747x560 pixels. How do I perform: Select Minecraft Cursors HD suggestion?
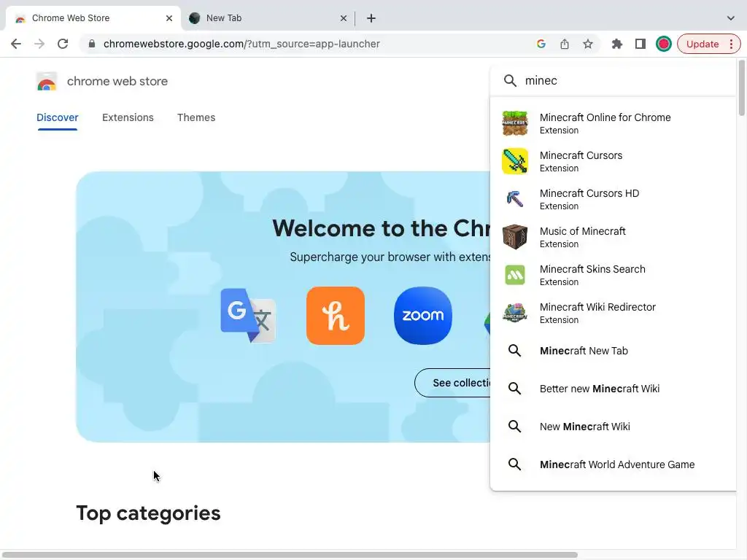pos(613,199)
